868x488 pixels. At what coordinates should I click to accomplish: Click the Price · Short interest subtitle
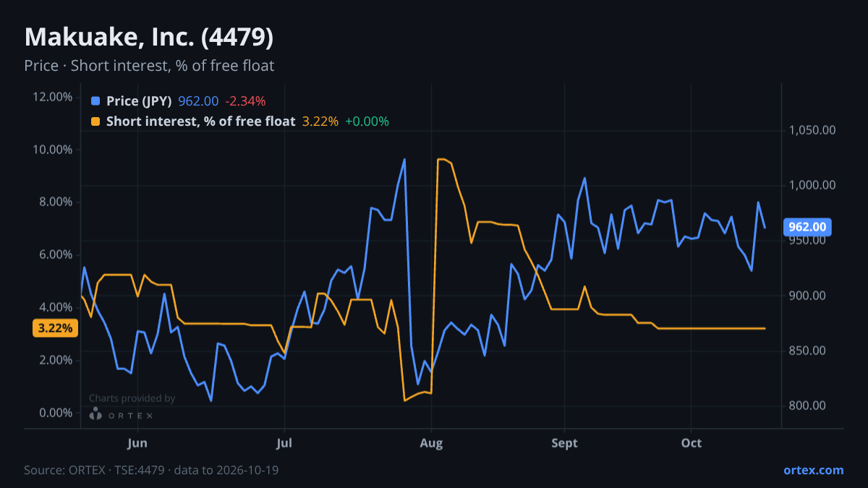pyautogui.click(x=149, y=66)
